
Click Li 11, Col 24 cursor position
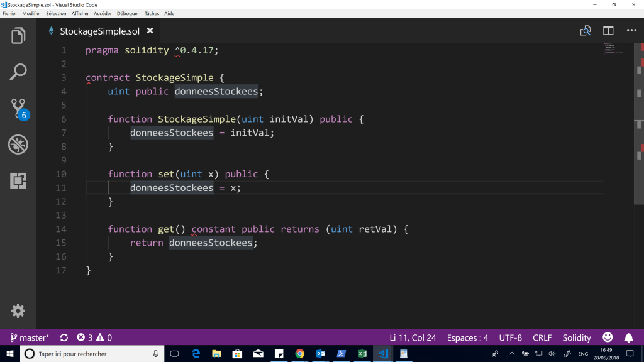(413, 337)
